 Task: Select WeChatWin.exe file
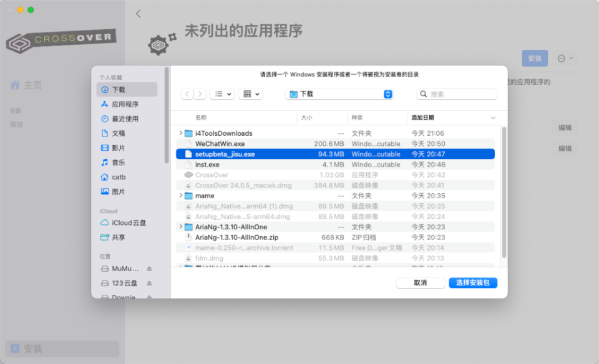pos(336,144)
